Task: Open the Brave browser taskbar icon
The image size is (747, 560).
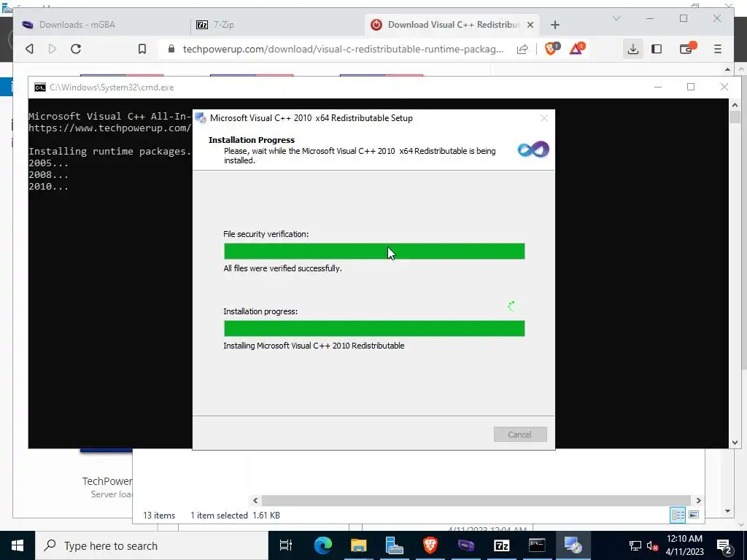Action: pos(430,545)
